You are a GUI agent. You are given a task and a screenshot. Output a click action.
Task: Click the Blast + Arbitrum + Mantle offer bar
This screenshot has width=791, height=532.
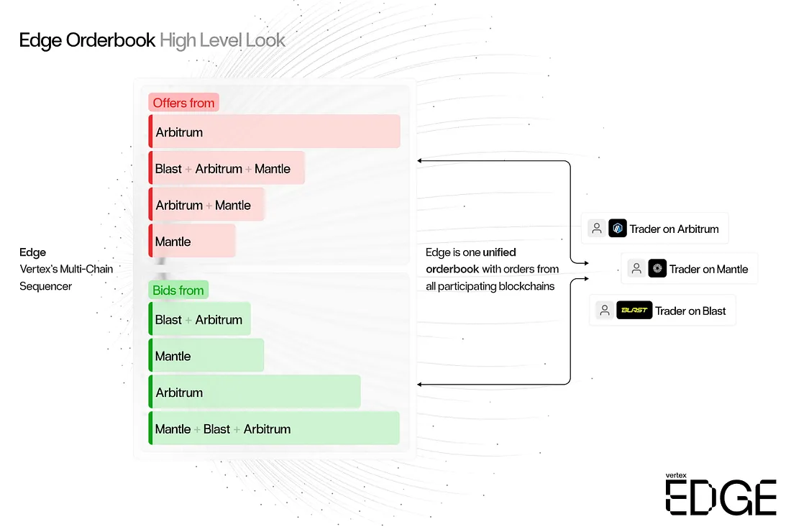pyautogui.click(x=227, y=168)
